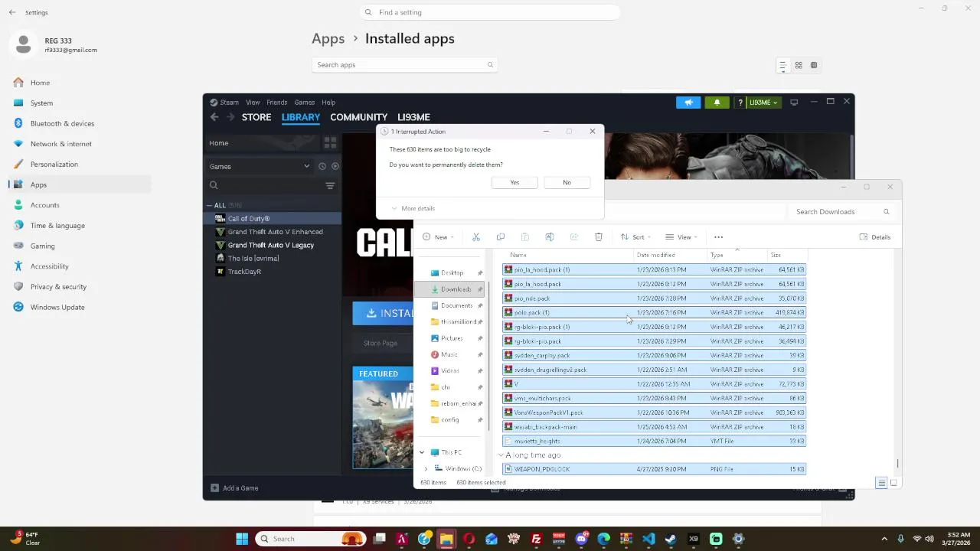Select file polo.pack (1)

pos(654,312)
